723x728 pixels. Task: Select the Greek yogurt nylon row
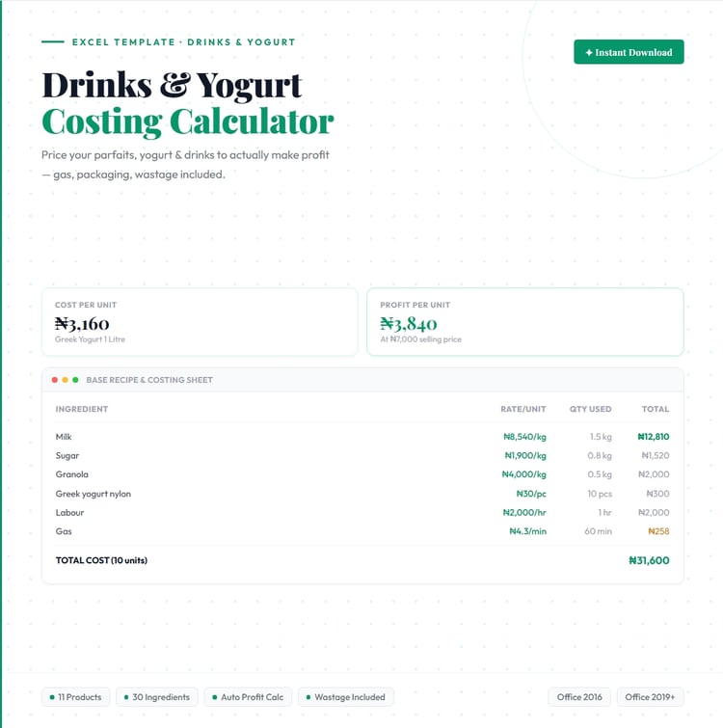click(x=362, y=494)
